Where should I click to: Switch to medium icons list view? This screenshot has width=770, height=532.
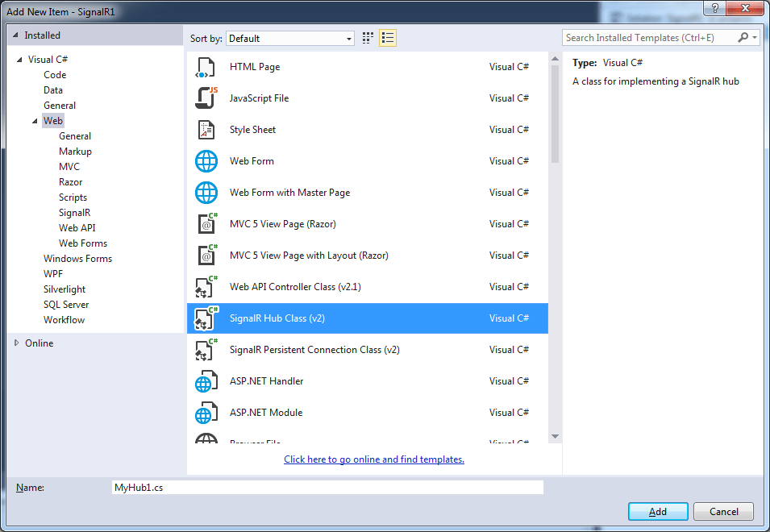(386, 37)
